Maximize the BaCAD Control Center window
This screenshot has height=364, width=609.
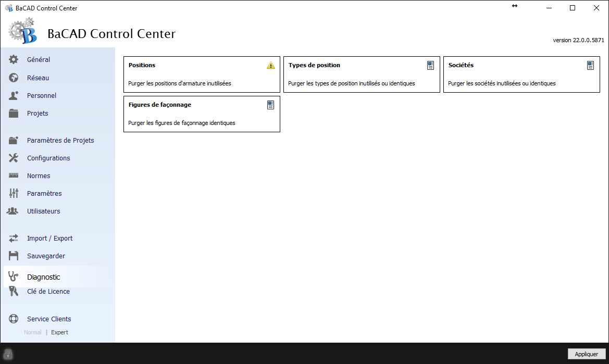573,8
